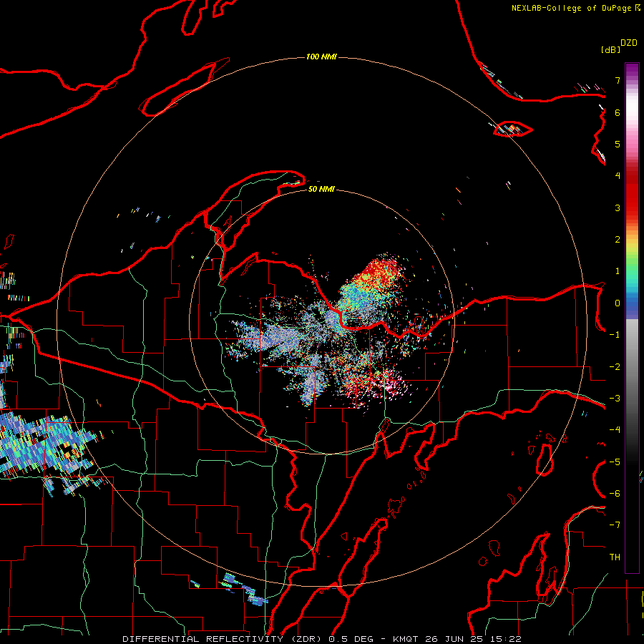The height and width of the screenshot is (644, 644).
Task: Click the 0 dB scale value
Action: pos(618,303)
